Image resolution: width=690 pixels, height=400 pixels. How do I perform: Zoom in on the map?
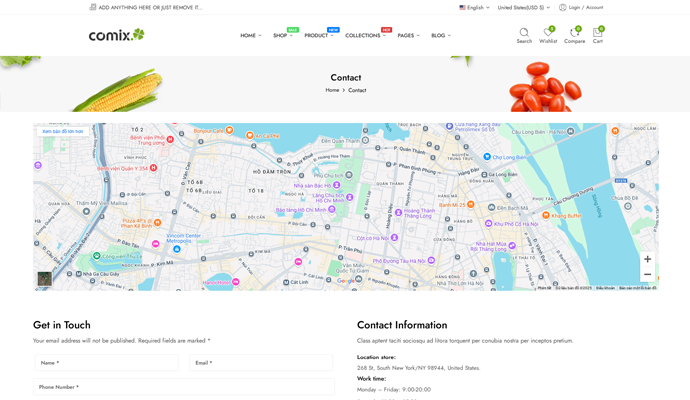647,259
